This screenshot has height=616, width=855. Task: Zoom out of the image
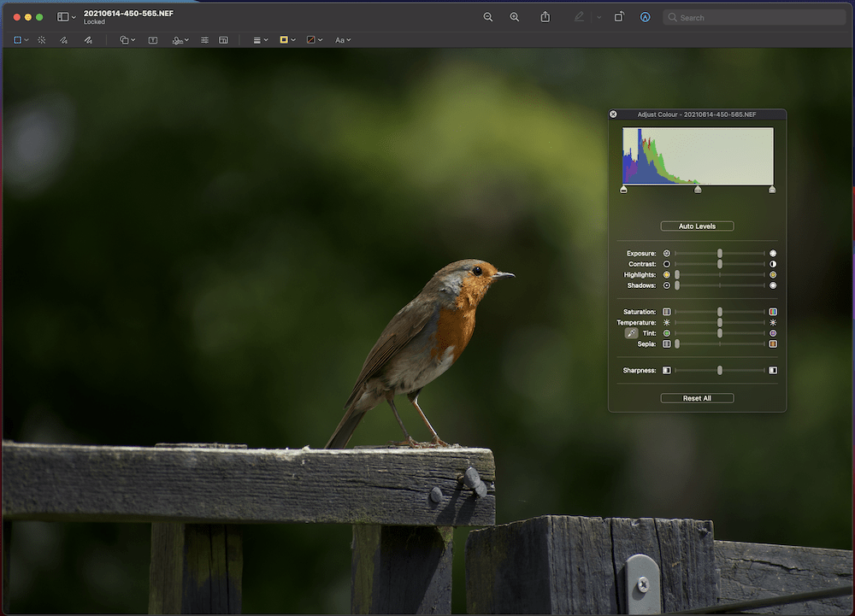click(x=488, y=17)
